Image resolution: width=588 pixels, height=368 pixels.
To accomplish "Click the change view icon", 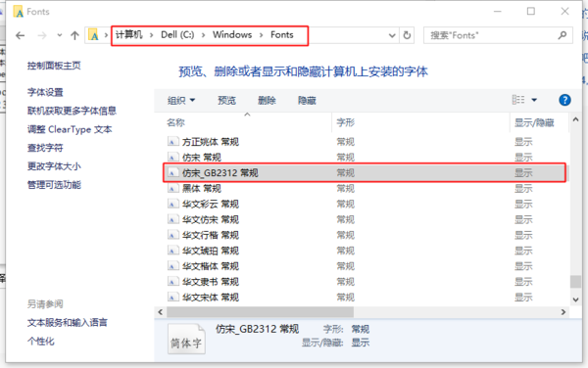I will point(518,100).
